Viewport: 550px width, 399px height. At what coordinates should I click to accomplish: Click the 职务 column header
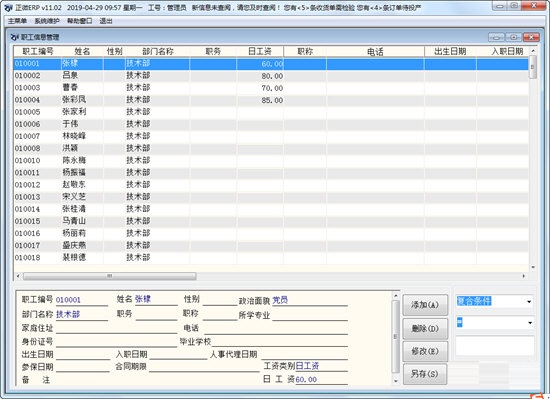(x=213, y=52)
